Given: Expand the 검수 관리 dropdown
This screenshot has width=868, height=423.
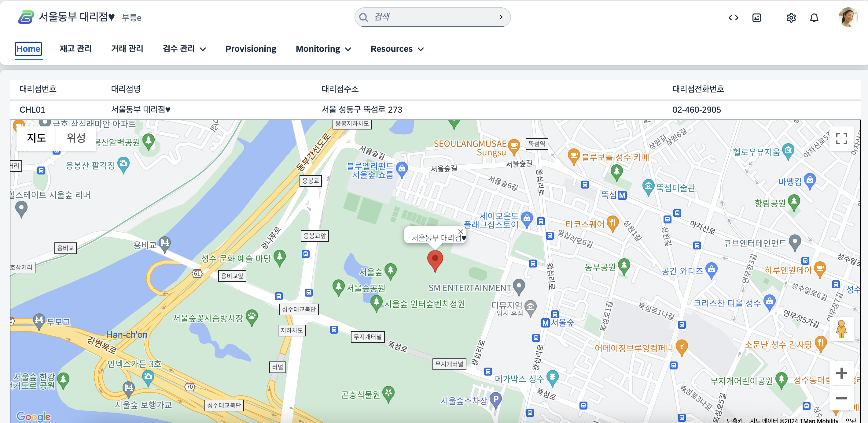Looking at the screenshot, I should click(184, 49).
